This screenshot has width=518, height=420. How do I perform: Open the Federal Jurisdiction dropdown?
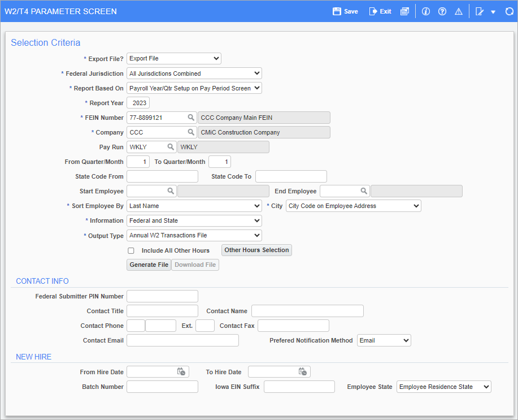point(194,73)
